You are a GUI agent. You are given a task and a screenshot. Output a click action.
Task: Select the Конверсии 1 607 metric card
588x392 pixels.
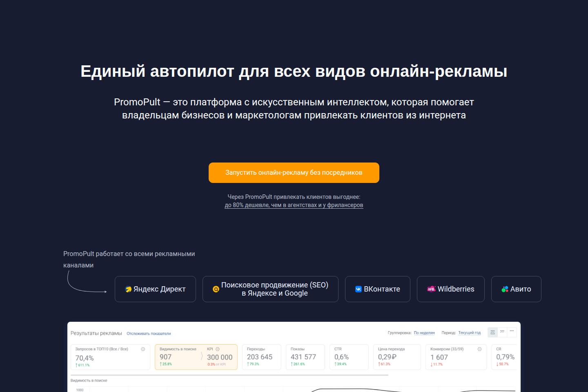(456, 357)
